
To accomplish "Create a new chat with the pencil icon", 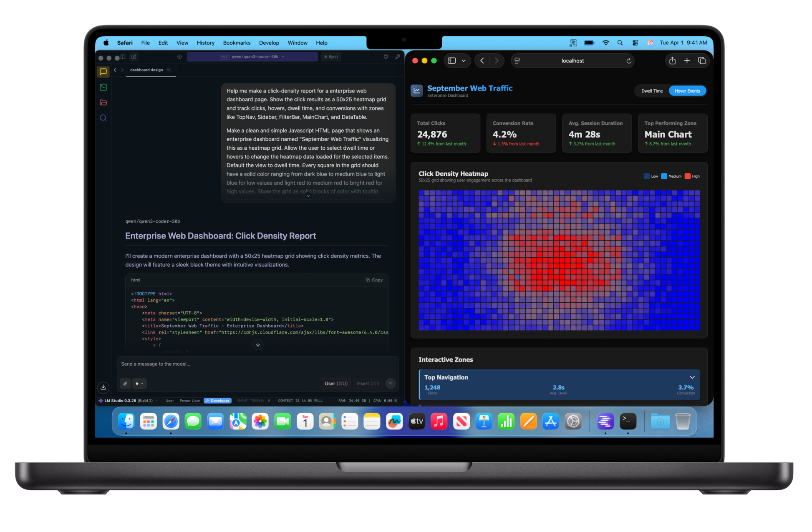I will point(134,57).
